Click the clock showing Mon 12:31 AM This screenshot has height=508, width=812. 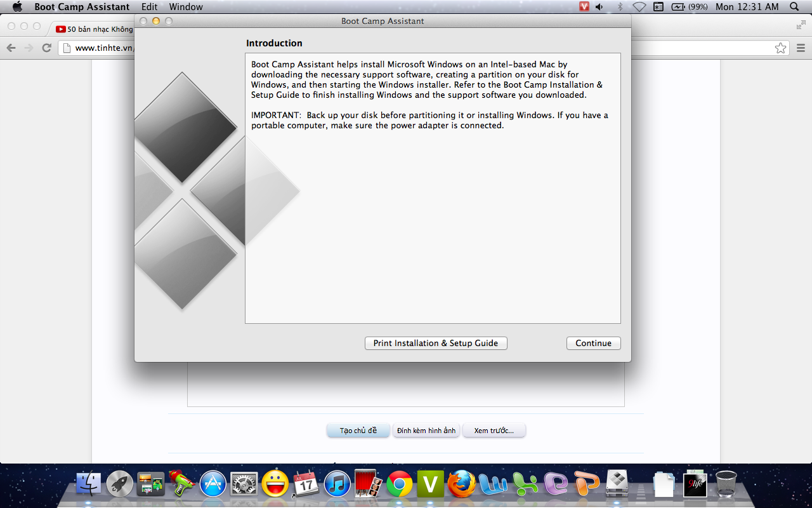(x=747, y=7)
